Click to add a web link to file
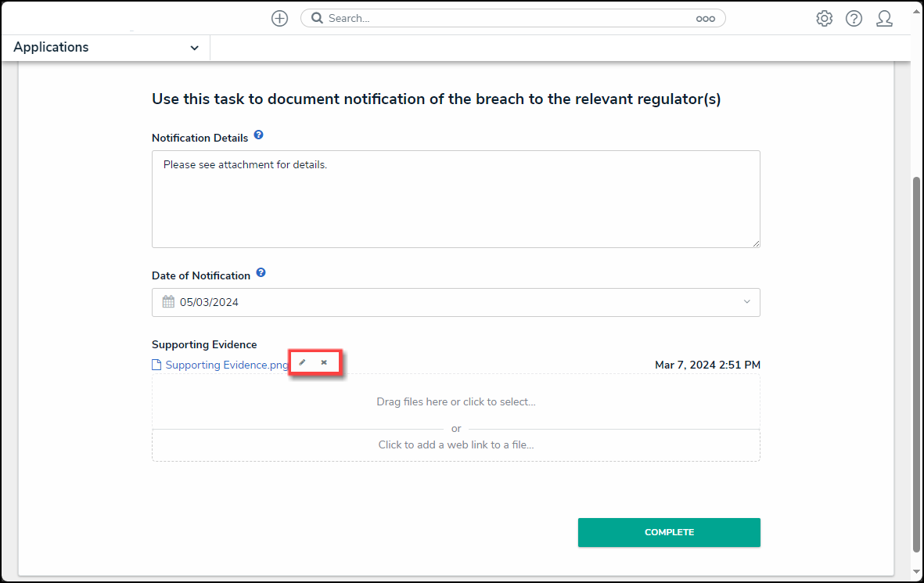This screenshot has width=924, height=583. coord(455,444)
